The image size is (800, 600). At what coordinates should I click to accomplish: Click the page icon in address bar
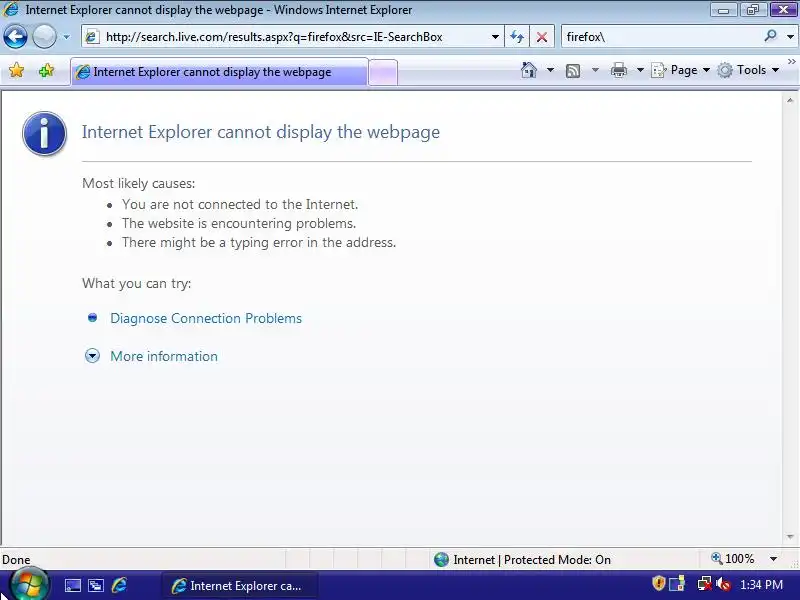(x=92, y=37)
